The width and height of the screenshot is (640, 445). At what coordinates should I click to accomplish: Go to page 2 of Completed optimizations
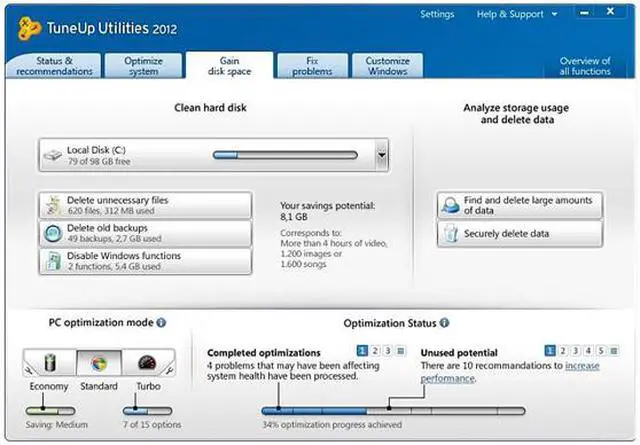[x=375, y=351]
